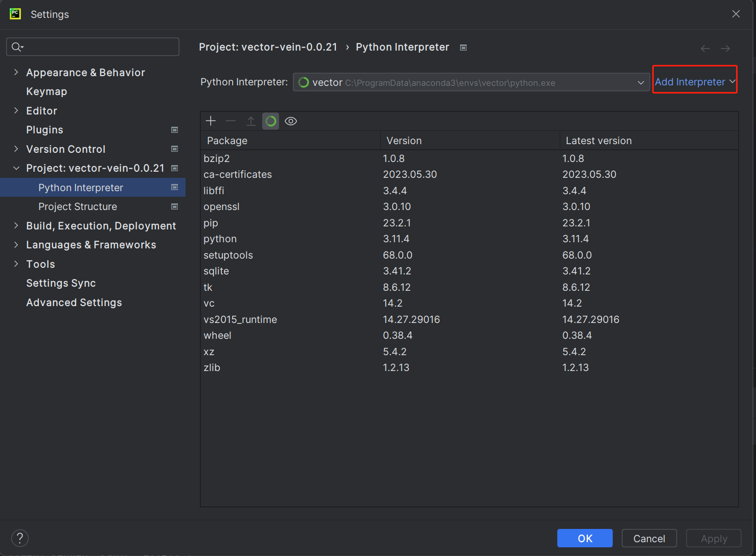The image size is (756, 556).
Task: Click project-level icon beside Python Interpreter breadcrumb
Action: pyautogui.click(x=463, y=48)
